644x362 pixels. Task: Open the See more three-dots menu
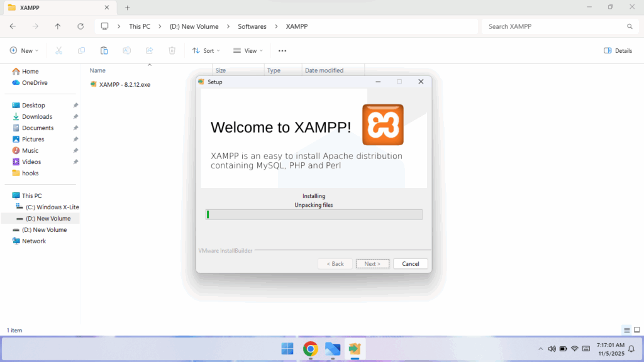(282, 50)
